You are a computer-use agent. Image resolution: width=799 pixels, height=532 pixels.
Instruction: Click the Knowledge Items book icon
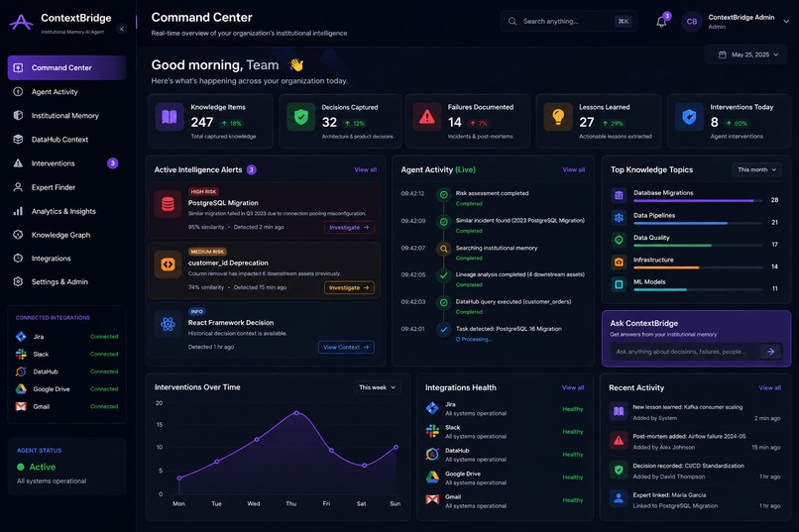[x=170, y=117]
